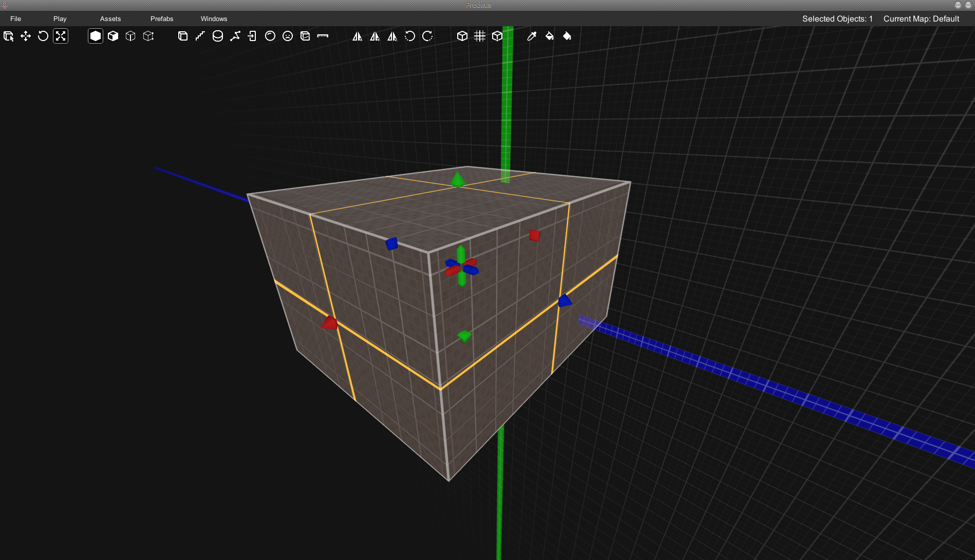Open the Windows menu
The width and height of the screenshot is (975, 560).
(214, 19)
